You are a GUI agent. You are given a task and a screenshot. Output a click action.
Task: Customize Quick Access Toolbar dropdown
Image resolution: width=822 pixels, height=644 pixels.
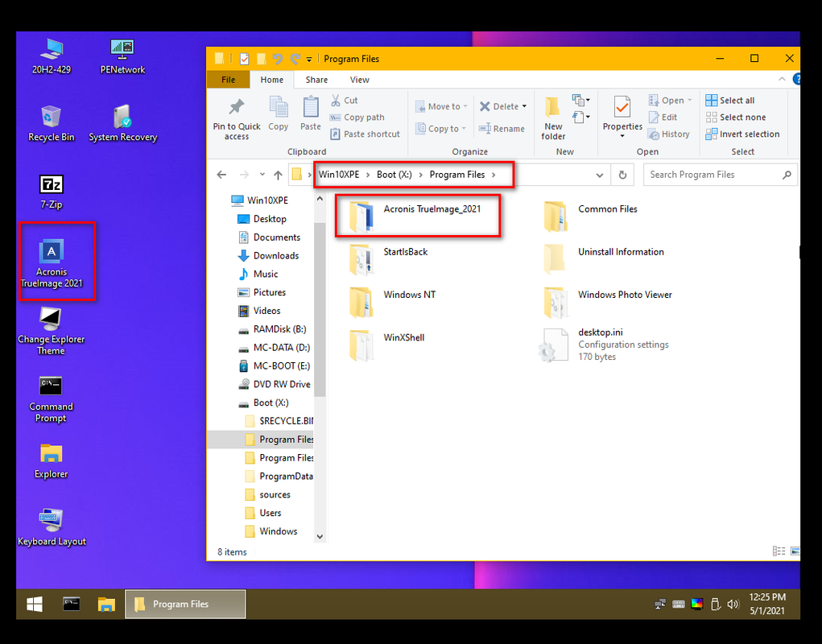[309, 60]
